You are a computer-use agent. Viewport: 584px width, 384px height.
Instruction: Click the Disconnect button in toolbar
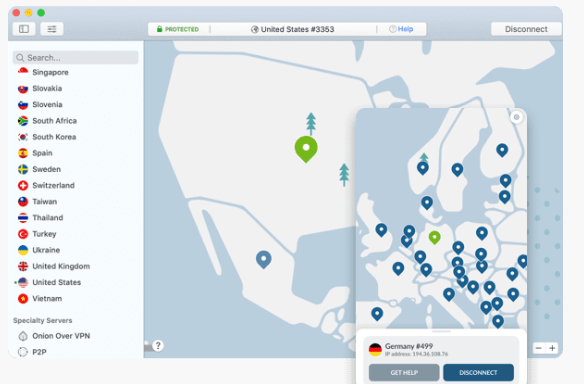click(x=526, y=29)
